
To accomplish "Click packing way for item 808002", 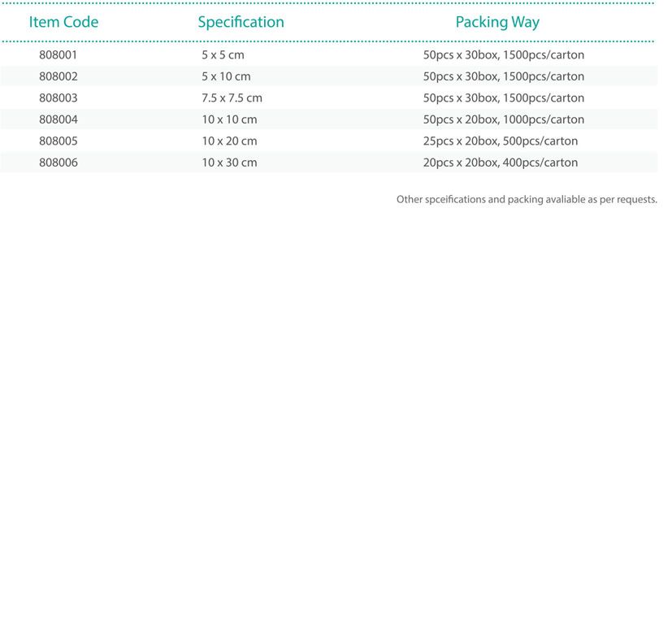I will click(504, 76).
